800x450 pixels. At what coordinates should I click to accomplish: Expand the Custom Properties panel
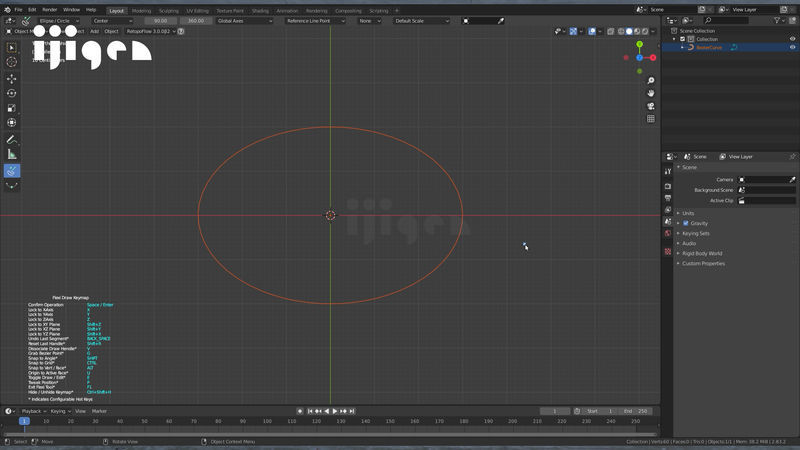(x=703, y=263)
